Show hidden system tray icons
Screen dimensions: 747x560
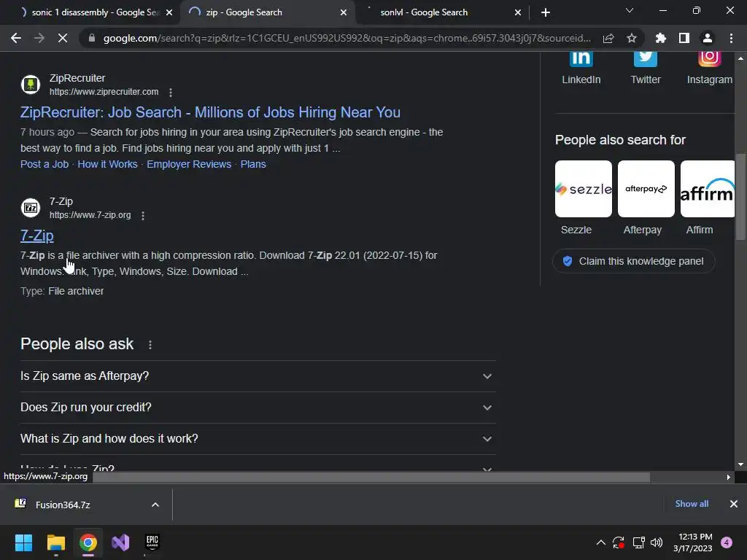[601, 542]
